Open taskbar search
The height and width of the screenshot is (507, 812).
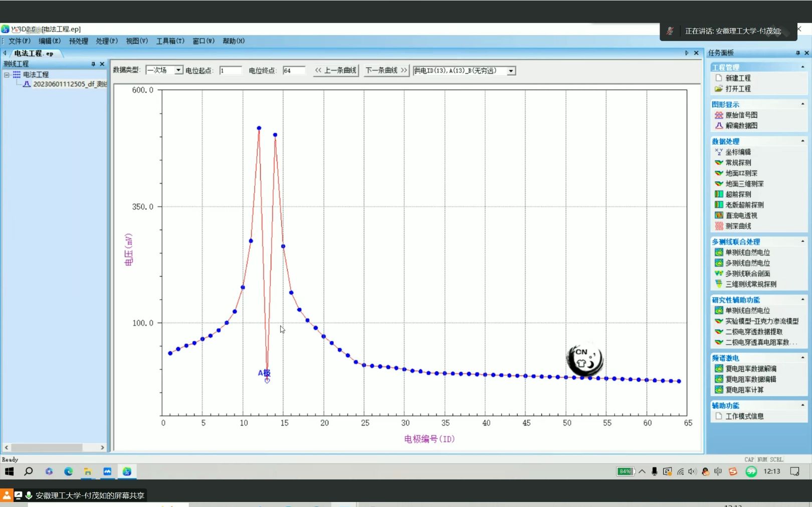click(x=29, y=471)
